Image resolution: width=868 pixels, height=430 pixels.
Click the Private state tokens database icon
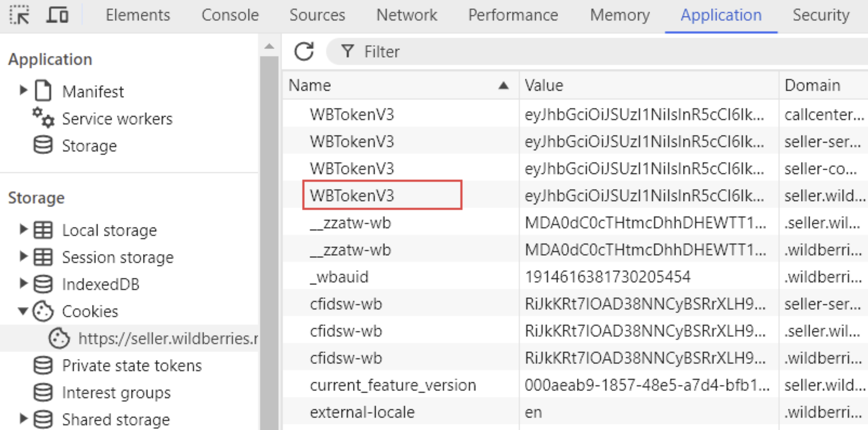(43, 365)
